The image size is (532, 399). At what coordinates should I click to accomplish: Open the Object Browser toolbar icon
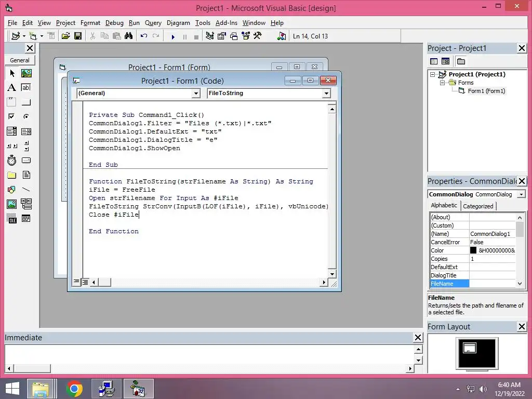tap(246, 36)
